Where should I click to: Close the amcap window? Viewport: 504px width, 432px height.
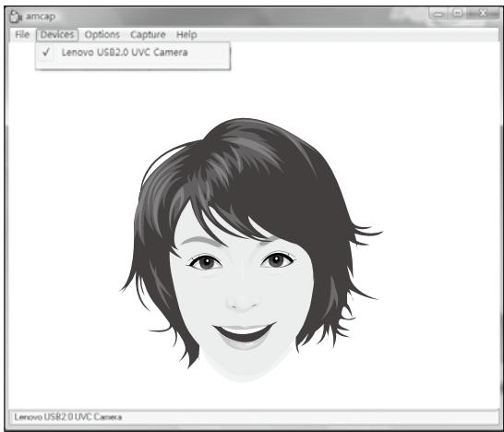coord(484,13)
